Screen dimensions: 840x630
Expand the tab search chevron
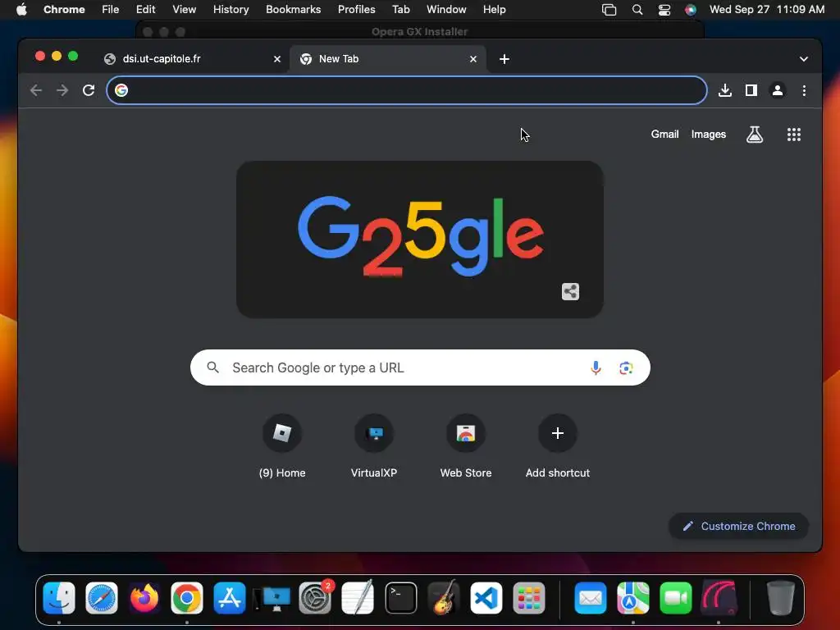(x=804, y=59)
